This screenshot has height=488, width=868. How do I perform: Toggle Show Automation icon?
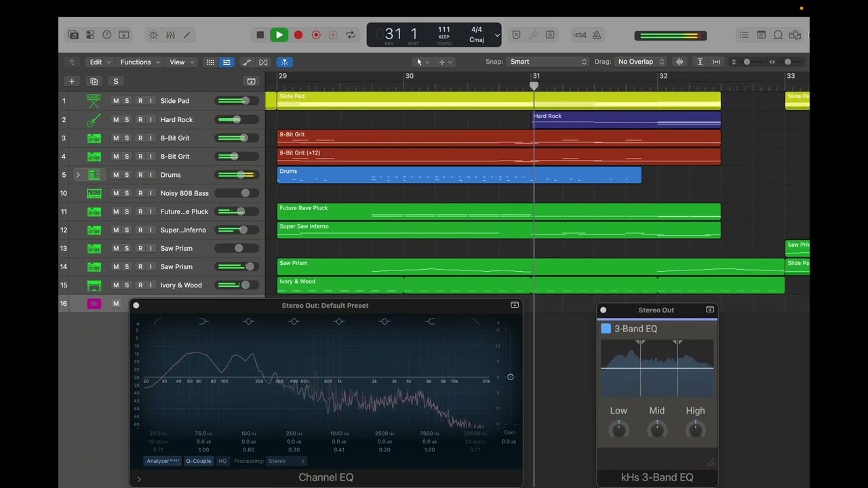[247, 62]
